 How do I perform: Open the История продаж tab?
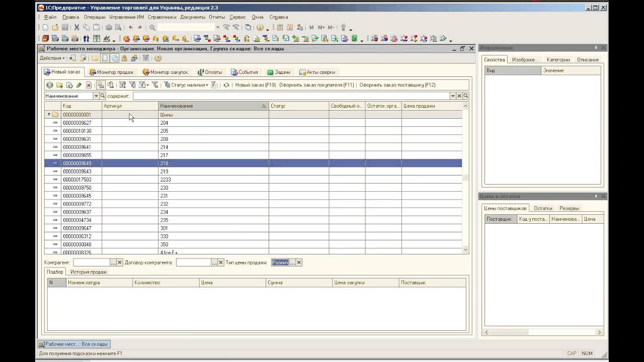89,271
